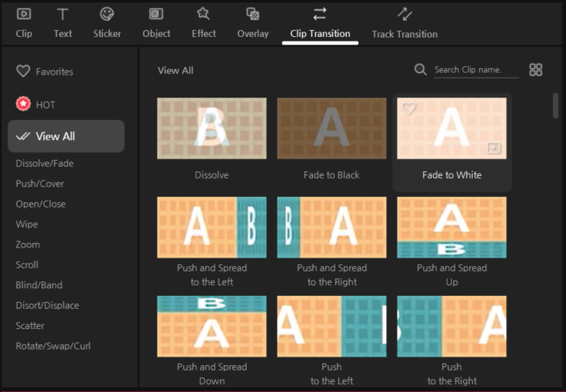566x392 pixels.
Task: Click the vertical scrollbar handle
Action: pyautogui.click(x=555, y=106)
